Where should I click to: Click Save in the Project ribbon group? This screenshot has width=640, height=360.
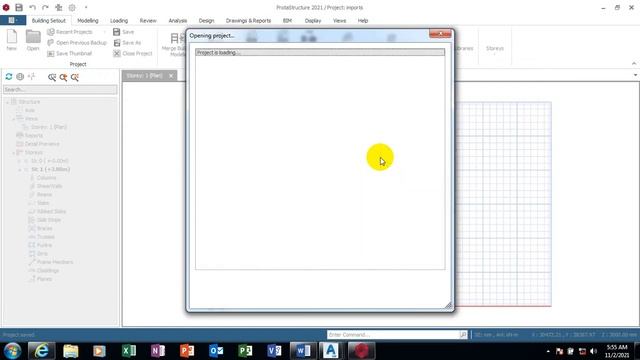(x=123, y=32)
